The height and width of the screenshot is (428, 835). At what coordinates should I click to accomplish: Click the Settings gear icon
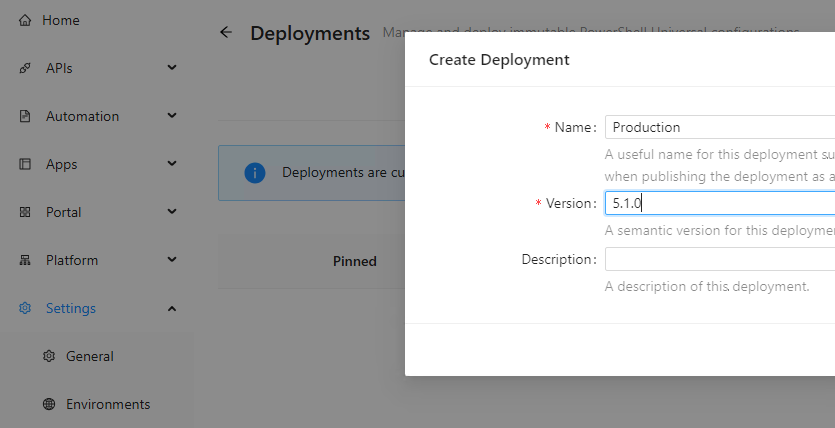25,308
